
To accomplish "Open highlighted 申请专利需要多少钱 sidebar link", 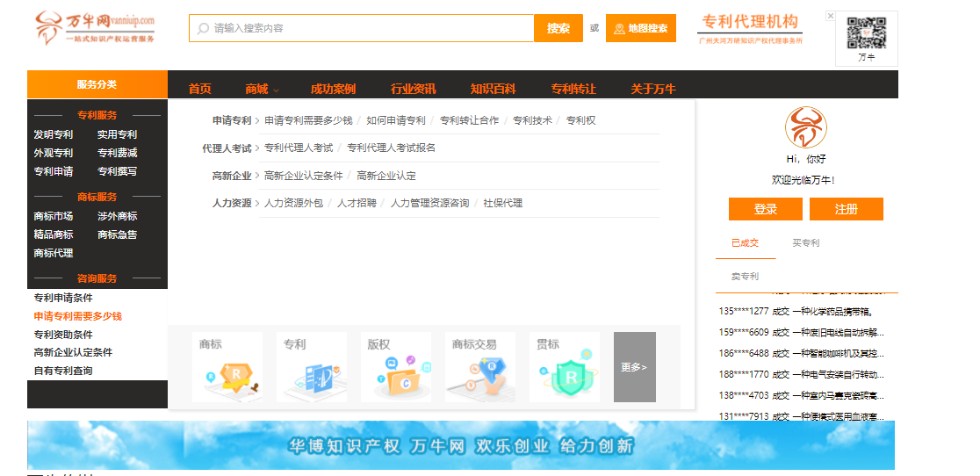I will [x=77, y=316].
